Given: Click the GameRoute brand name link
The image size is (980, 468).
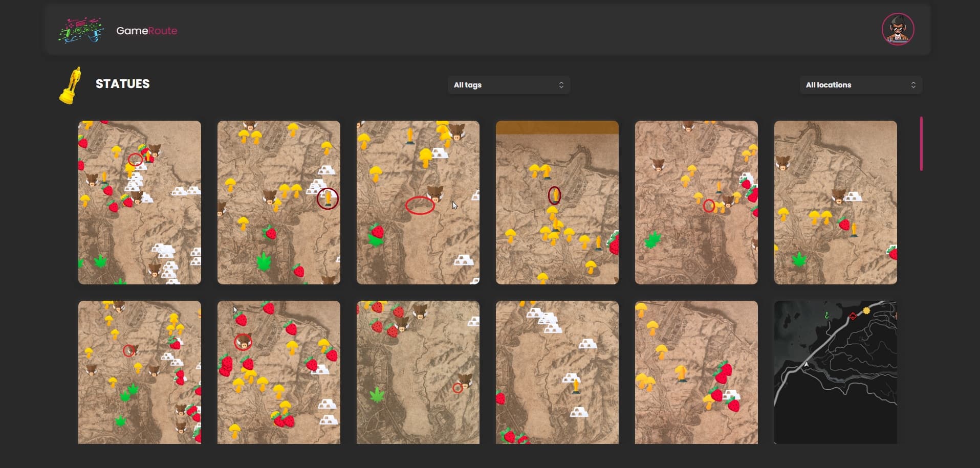Looking at the screenshot, I should pos(146,31).
